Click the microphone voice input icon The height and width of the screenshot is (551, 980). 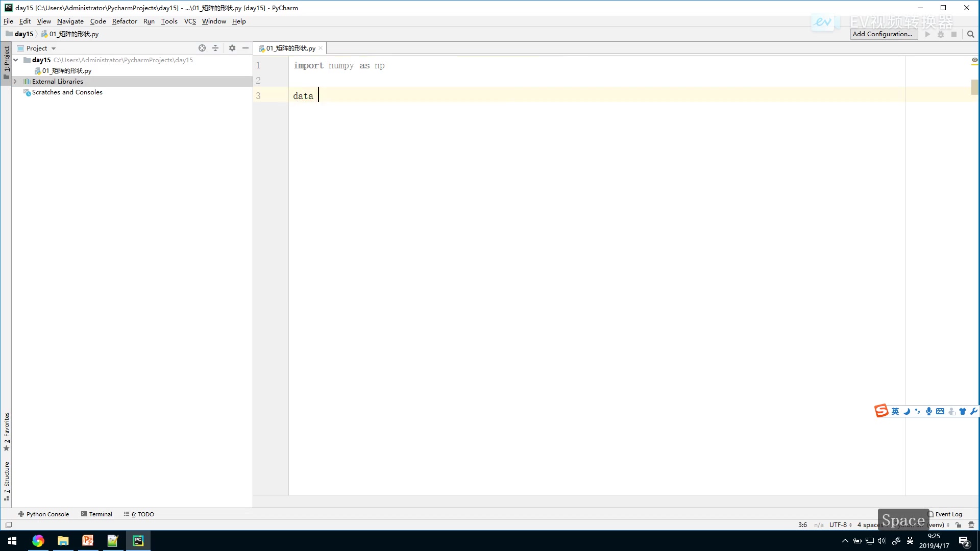(929, 411)
